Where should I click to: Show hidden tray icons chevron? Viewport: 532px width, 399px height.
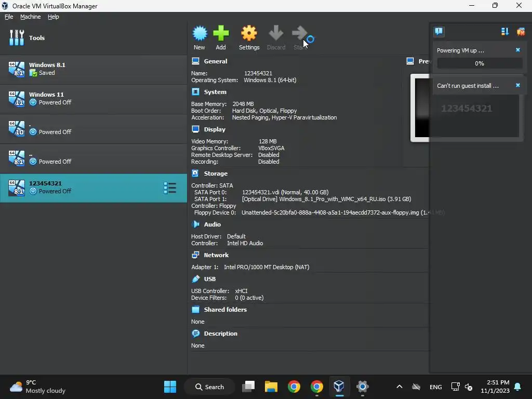tap(400, 387)
